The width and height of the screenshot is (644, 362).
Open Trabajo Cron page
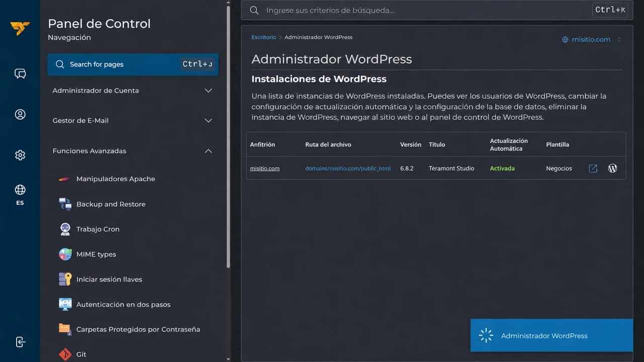coord(98,229)
